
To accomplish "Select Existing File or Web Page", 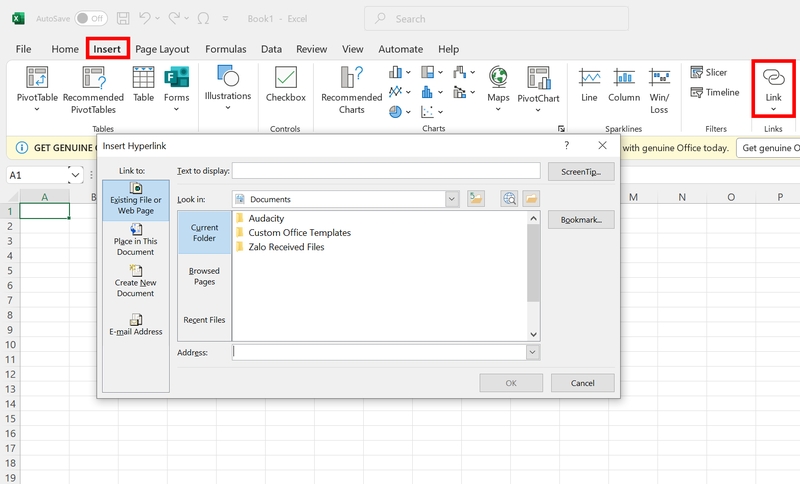I will coord(136,200).
